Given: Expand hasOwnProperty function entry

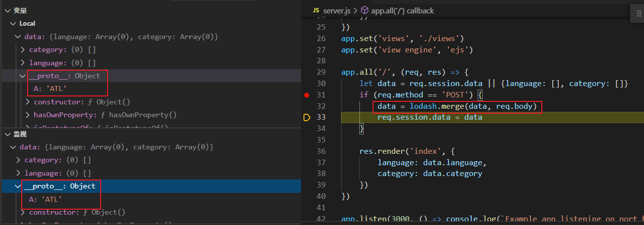Looking at the screenshot, I should coord(28,115).
